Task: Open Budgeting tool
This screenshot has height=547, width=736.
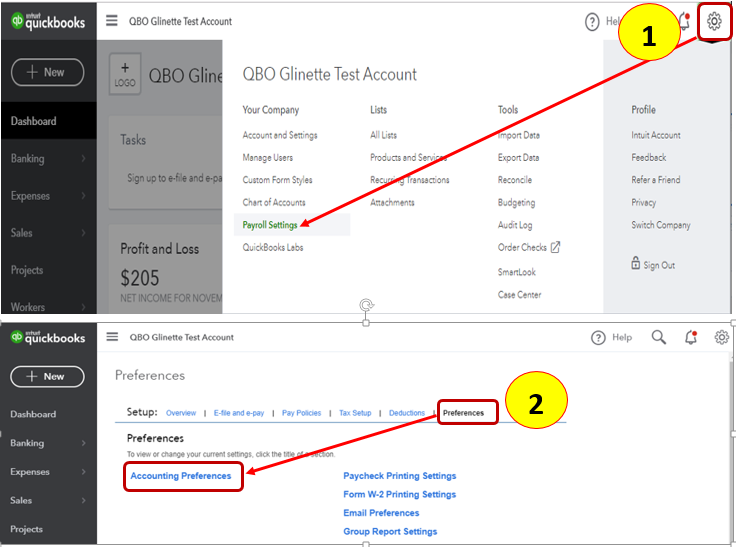Action: point(516,202)
